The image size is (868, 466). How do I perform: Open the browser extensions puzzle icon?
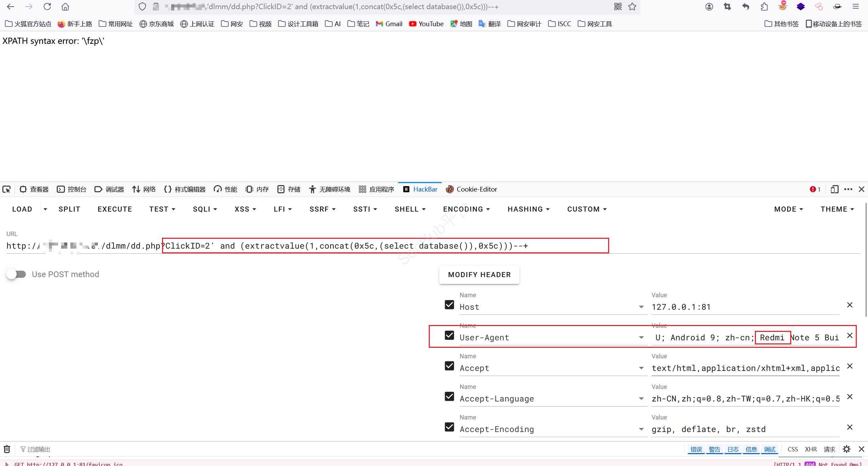[764, 6]
